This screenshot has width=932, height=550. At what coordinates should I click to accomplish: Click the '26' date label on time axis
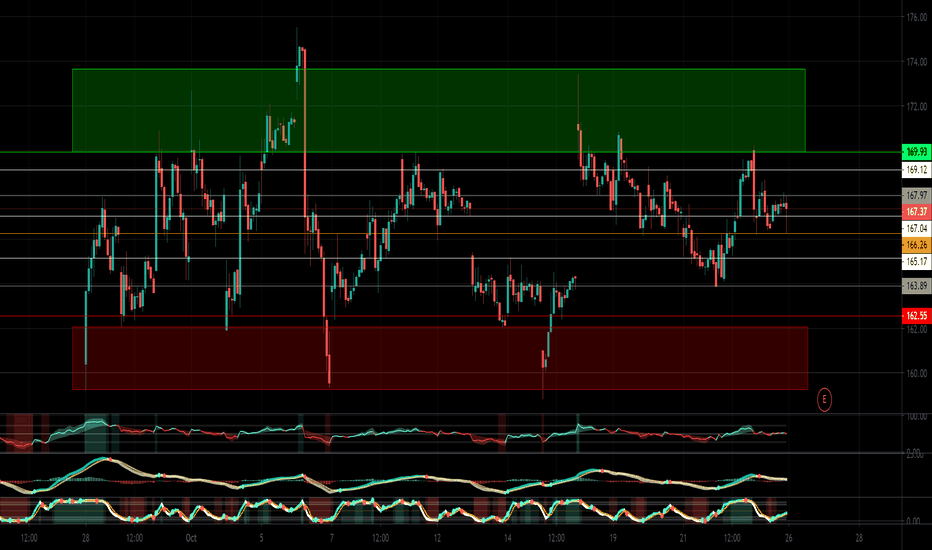click(788, 538)
